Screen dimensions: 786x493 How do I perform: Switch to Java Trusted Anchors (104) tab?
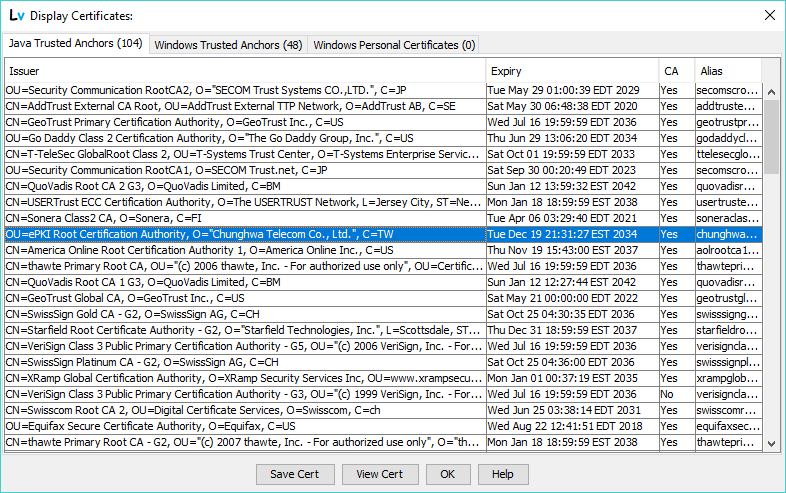pyautogui.click(x=76, y=44)
